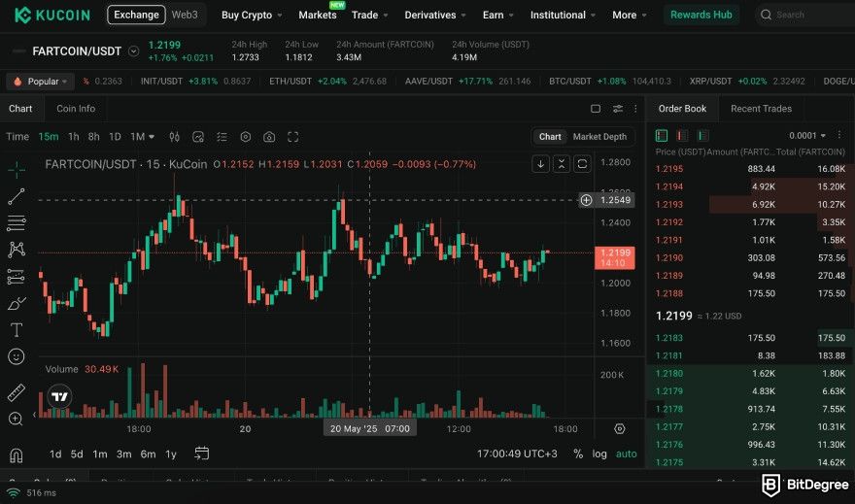Open the FARTCOIN/USDT pair selector
The height and width of the screenshot is (504, 855).
coord(134,51)
